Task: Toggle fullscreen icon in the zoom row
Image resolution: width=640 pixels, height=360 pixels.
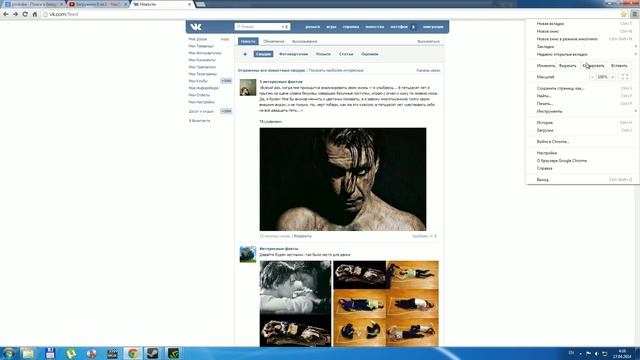Action: click(624, 77)
